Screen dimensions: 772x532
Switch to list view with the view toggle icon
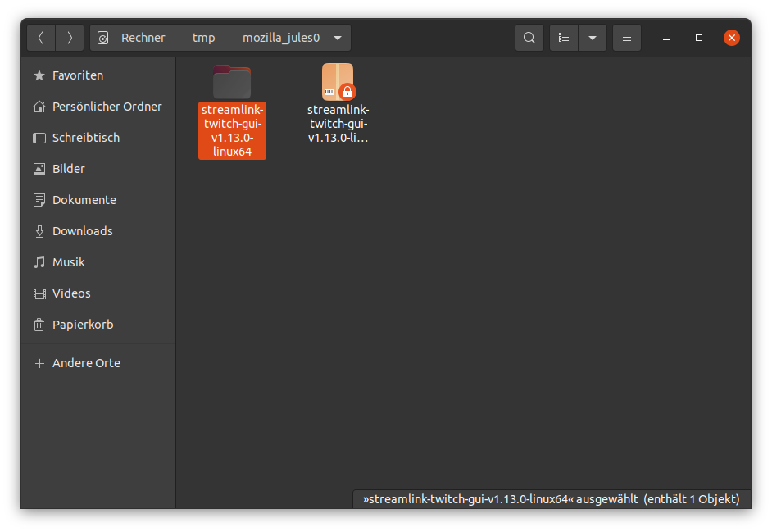pos(564,38)
